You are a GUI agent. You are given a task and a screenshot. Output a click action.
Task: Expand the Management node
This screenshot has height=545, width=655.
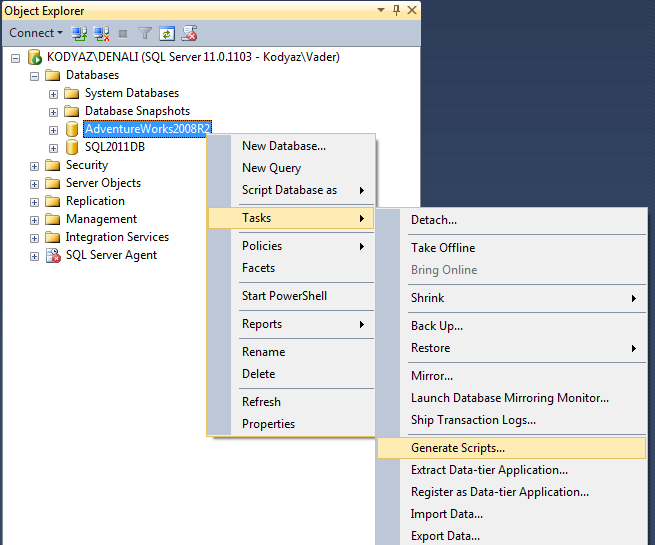pos(34,220)
